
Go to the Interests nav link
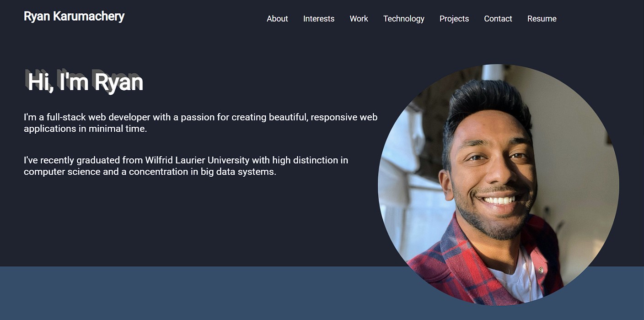click(319, 19)
